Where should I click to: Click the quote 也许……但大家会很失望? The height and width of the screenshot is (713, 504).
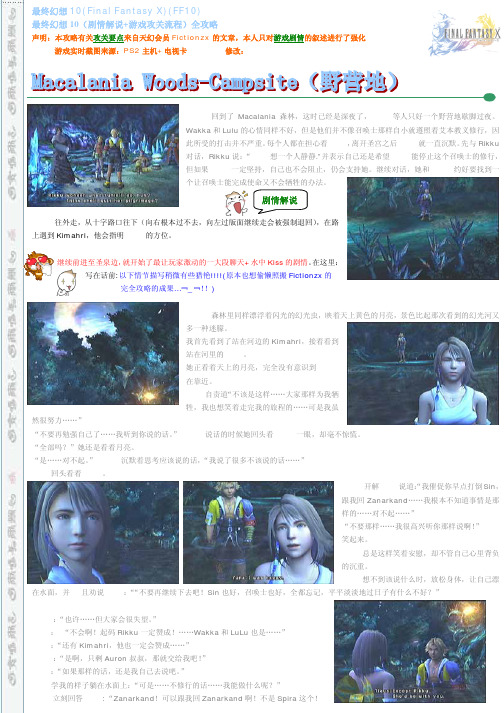pos(108,619)
